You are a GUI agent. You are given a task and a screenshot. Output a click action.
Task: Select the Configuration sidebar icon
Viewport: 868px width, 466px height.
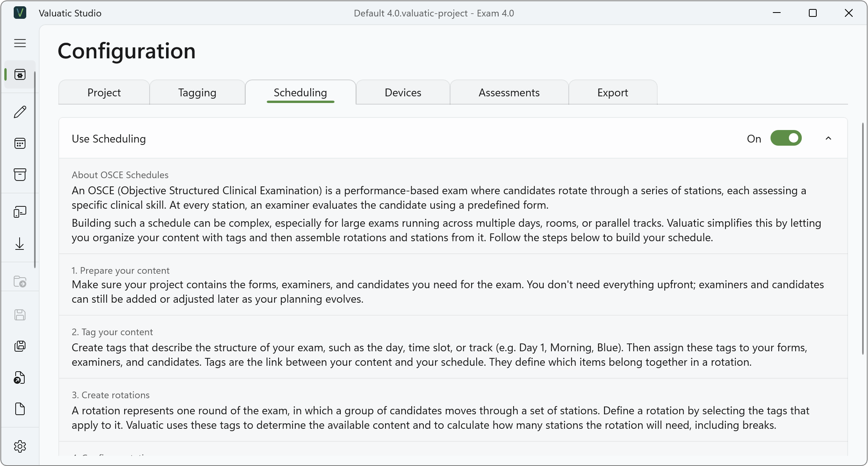[20, 74]
